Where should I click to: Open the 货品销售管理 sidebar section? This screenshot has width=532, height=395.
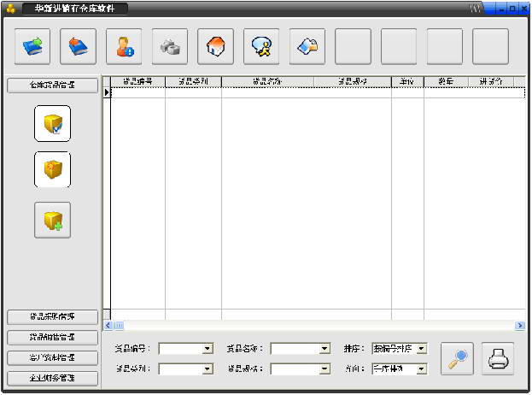tap(52, 337)
